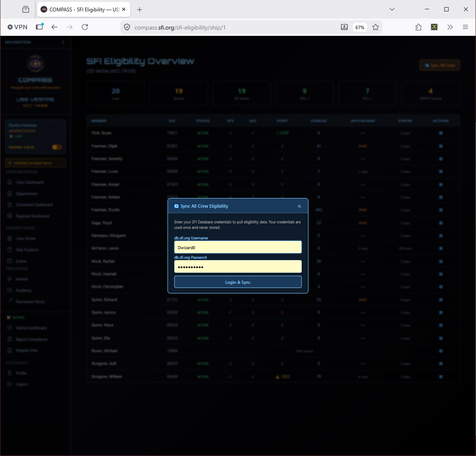This screenshot has height=456, width=476.
Task: Click the Academy sidebar icon
Action: [x=10, y=290]
